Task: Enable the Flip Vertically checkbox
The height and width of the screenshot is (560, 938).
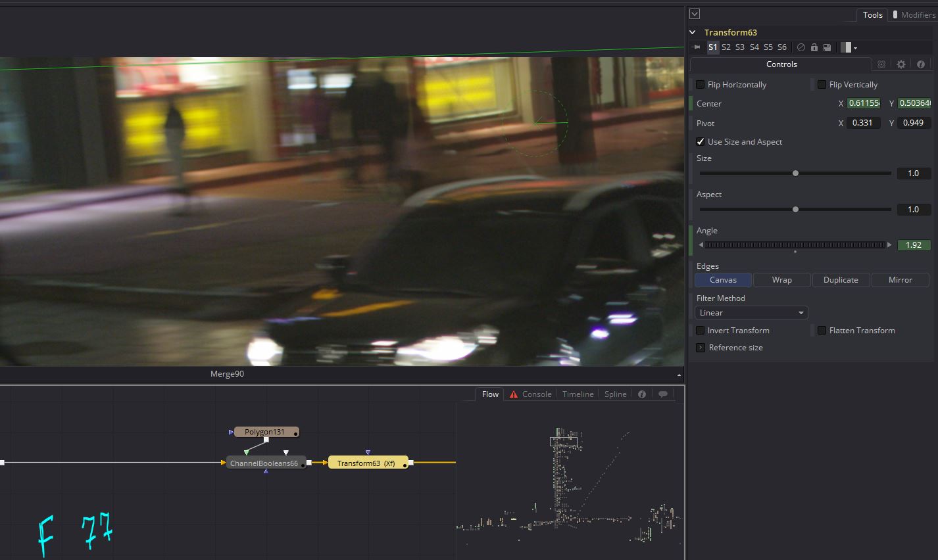Action: tap(822, 85)
